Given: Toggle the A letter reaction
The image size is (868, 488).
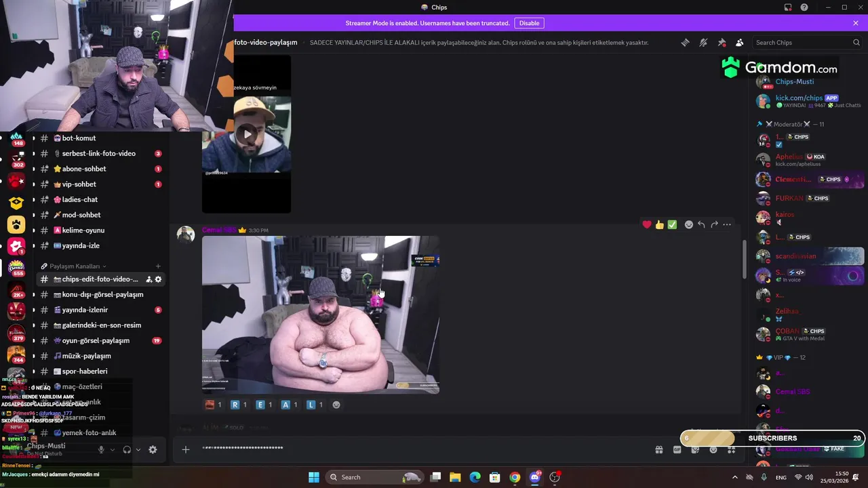Looking at the screenshot, I should 290,405.
